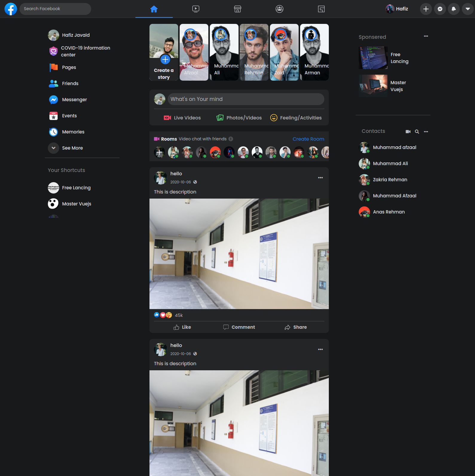Start a new video call in Contacts
Viewport: 475px width, 476px height.
[408, 132]
